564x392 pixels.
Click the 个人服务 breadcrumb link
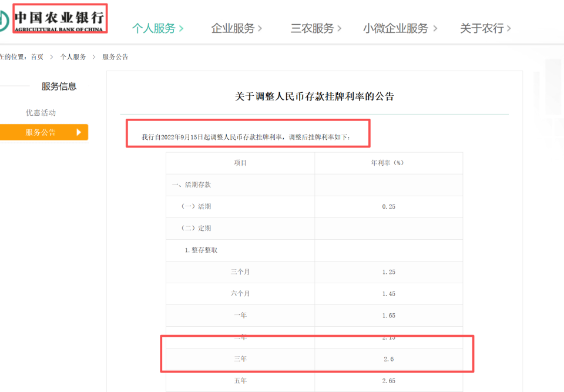coord(74,56)
